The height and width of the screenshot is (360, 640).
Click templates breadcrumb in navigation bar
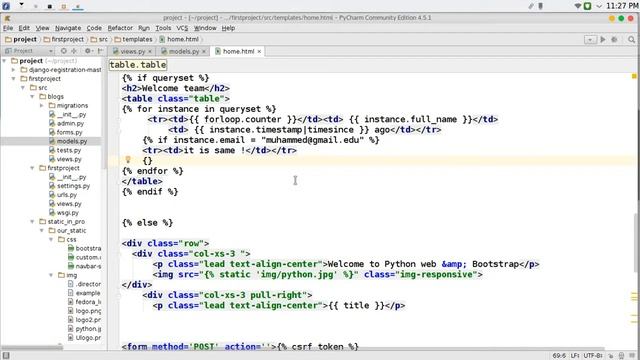point(133,40)
